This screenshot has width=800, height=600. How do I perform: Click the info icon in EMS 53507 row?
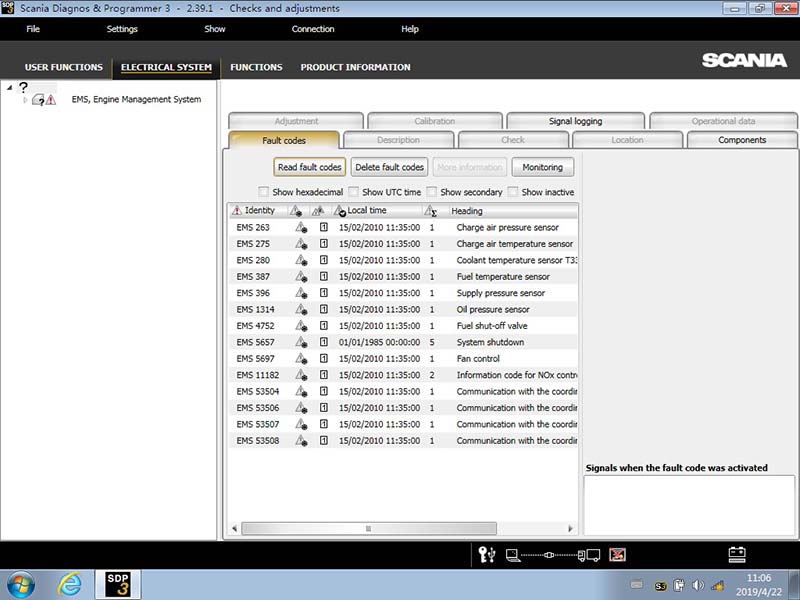[x=323, y=423]
